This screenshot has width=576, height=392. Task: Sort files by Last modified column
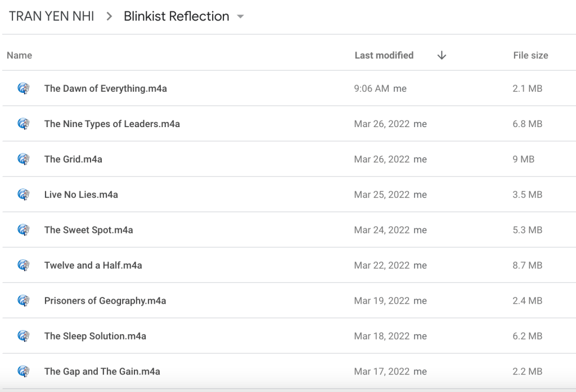pos(384,55)
